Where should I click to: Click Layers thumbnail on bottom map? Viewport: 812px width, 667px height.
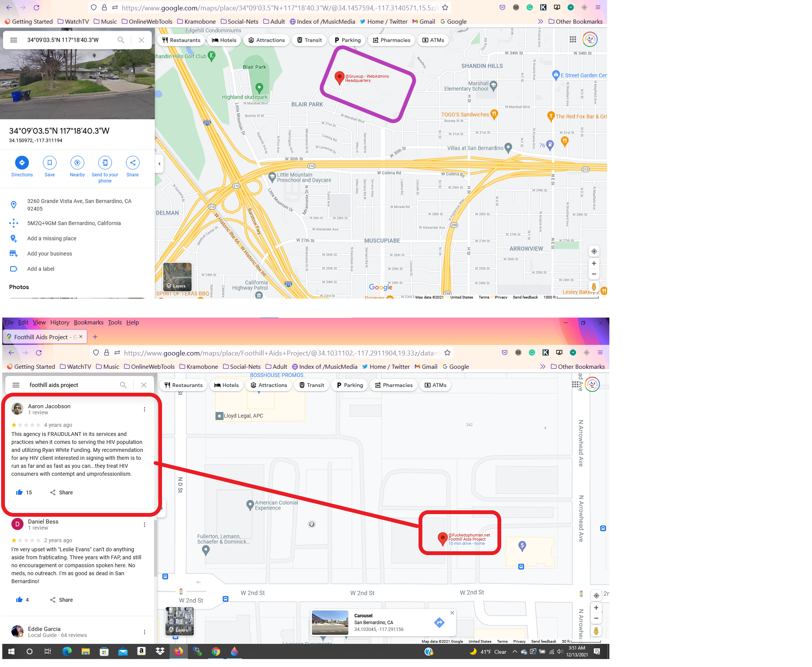pos(179,621)
